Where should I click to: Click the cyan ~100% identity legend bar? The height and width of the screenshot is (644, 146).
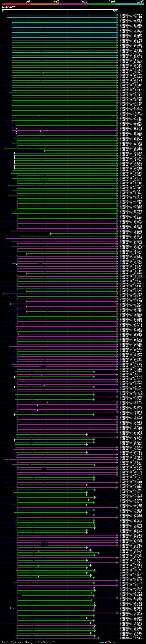click(130, 4)
